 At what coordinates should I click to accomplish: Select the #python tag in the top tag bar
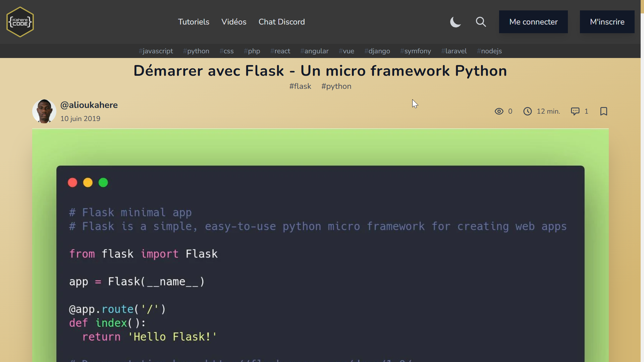pos(196,51)
